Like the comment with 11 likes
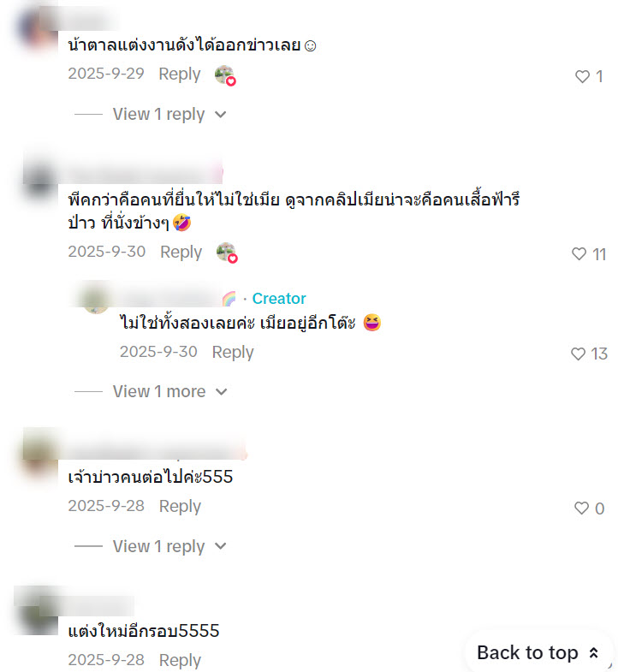The width and height of the screenshot is (618, 672). (x=579, y=254)
